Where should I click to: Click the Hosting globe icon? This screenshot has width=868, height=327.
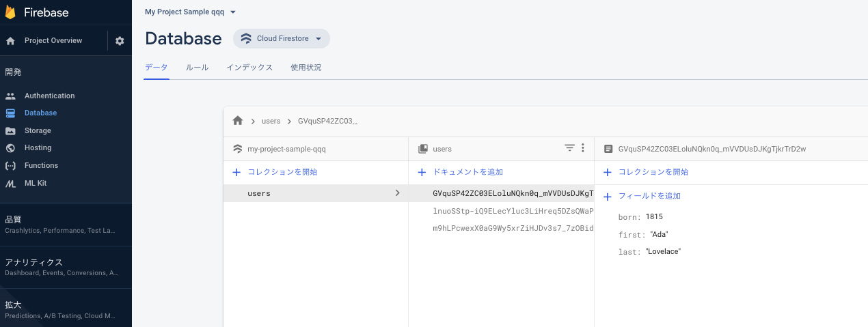tap(10, 148)
